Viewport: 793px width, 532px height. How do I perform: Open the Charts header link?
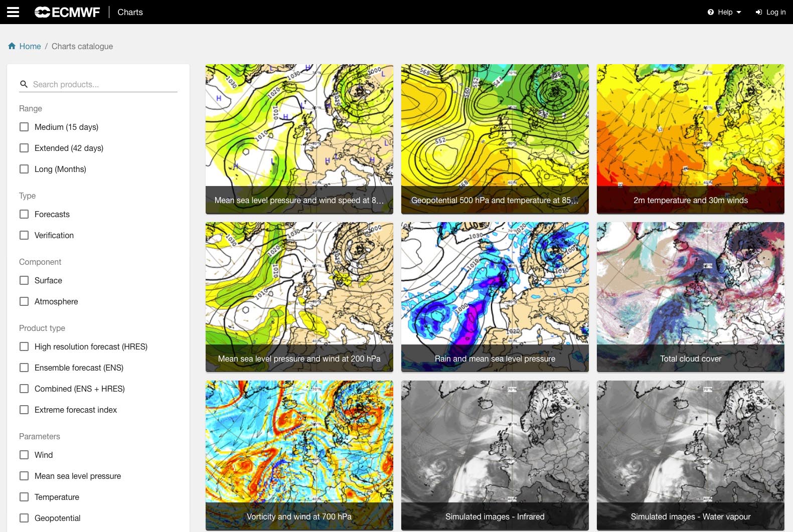(130, 12)
